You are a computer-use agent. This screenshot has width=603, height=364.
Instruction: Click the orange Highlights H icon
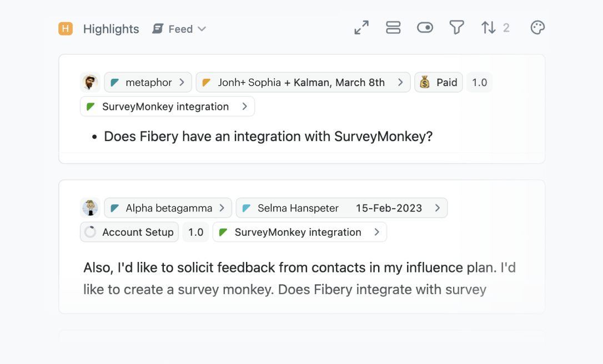66,29
